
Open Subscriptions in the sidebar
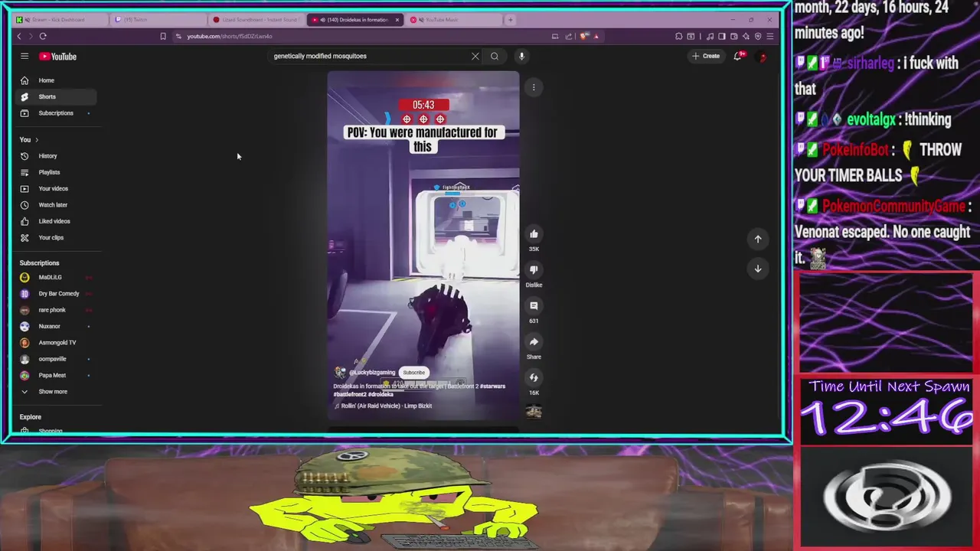tap(56, 113)
